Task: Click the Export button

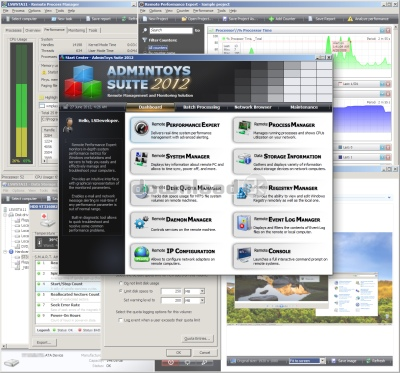Action: pos(44,342)
